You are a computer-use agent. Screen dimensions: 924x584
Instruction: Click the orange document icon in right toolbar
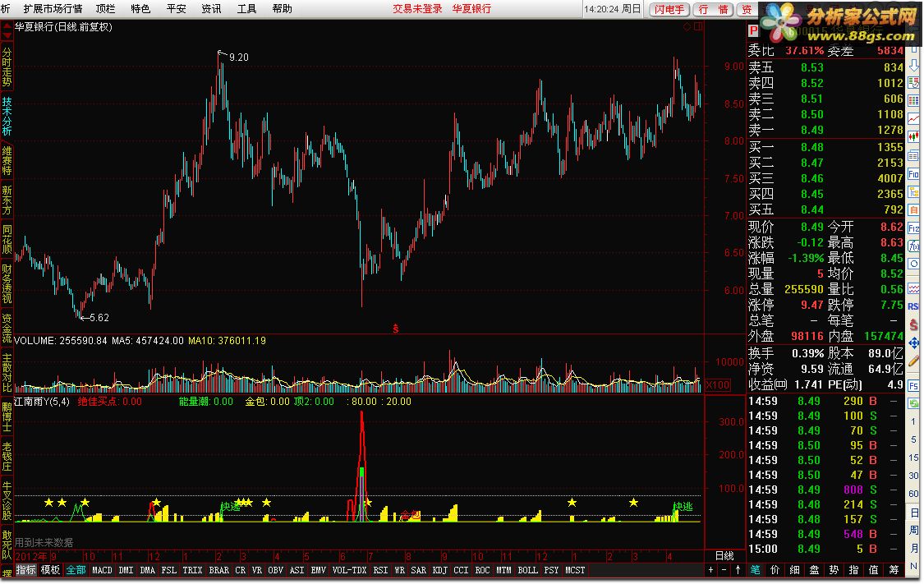(x=913, y=210)
